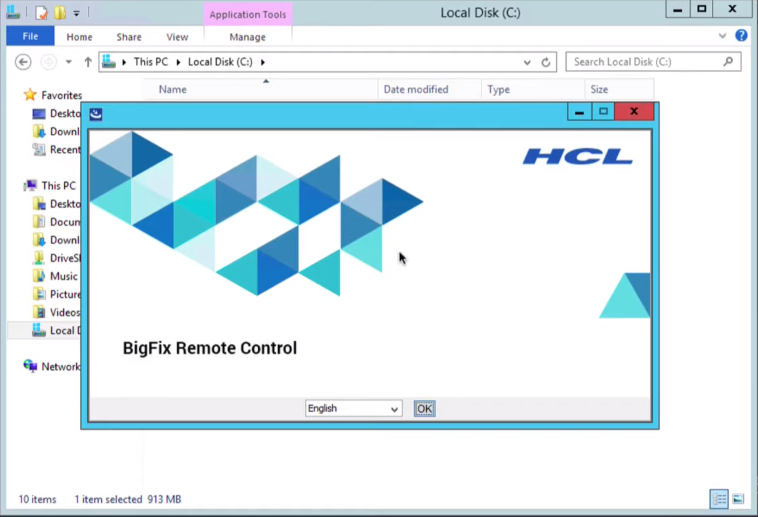
Task: Click the Forward navigation arrow
Action: click(48, 62)
